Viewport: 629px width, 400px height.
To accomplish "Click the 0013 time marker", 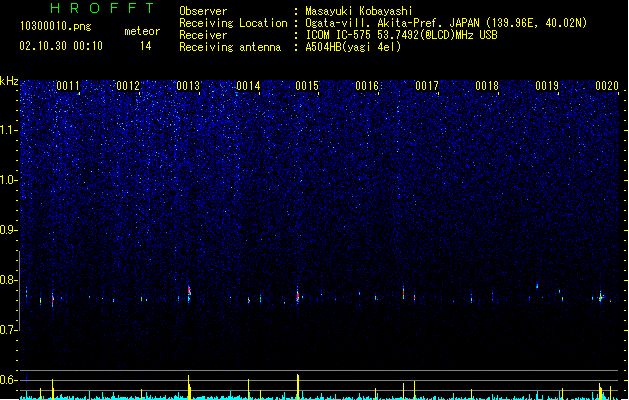I will click(x=188, y=86).
